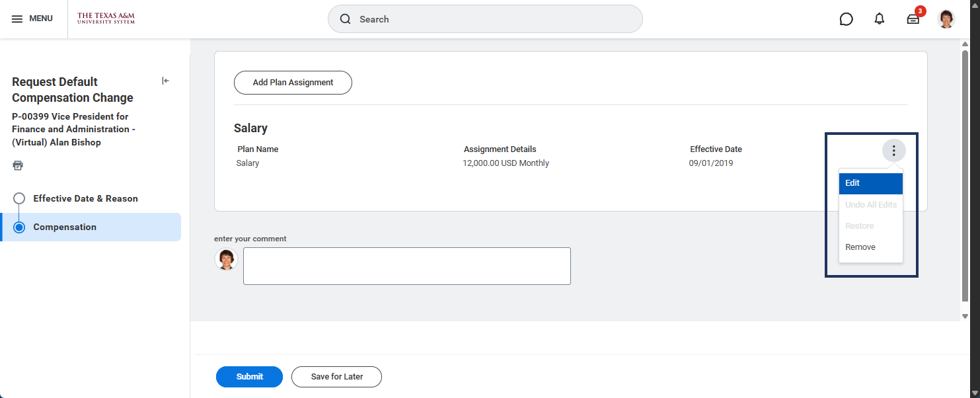Toggle the three-dot salary actions menu
The image size is (980, 398).
[893, 151]
